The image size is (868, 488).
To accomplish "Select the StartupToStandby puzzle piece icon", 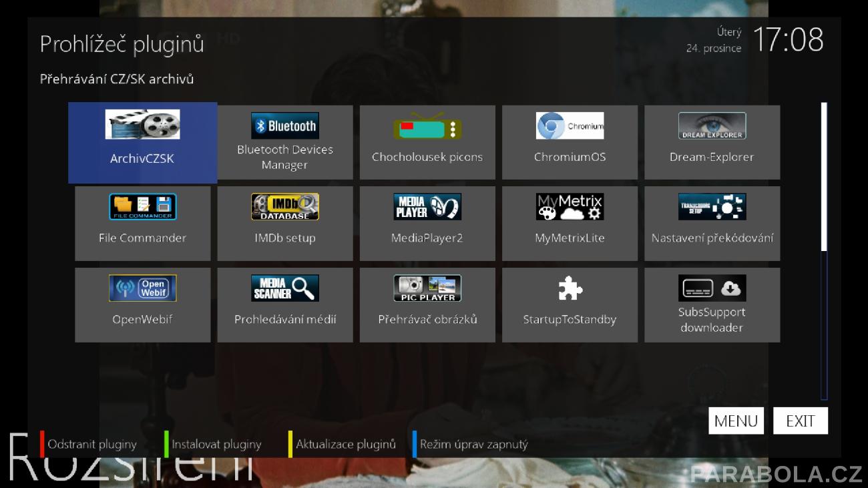I will (x=570, y=288).
